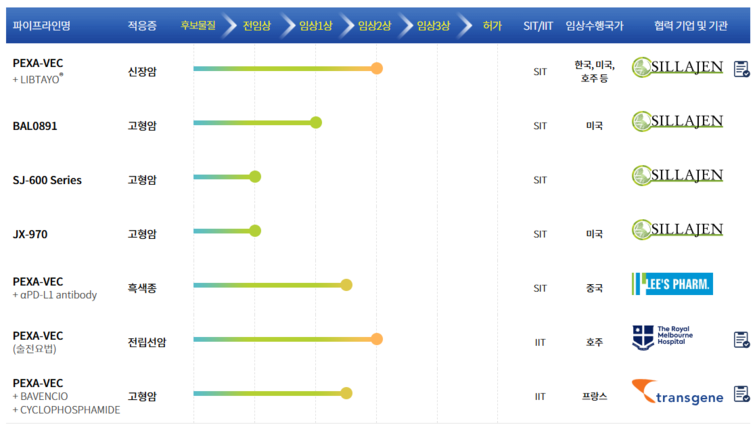This screenshot has width=755, height=427.
Task: Open the document icon beside the transgene logo
Action: click(x=741, y=393)
